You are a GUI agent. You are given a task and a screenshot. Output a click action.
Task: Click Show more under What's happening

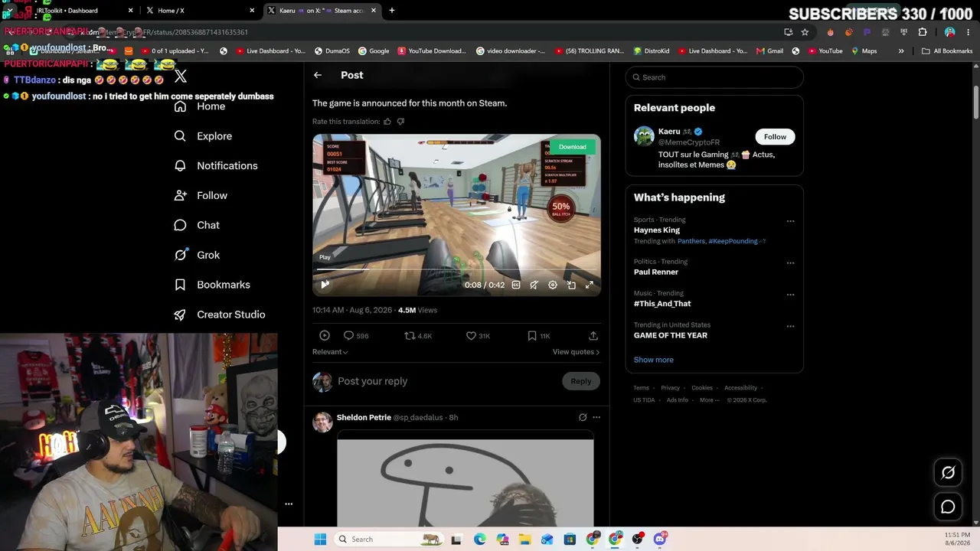[654, 360]
